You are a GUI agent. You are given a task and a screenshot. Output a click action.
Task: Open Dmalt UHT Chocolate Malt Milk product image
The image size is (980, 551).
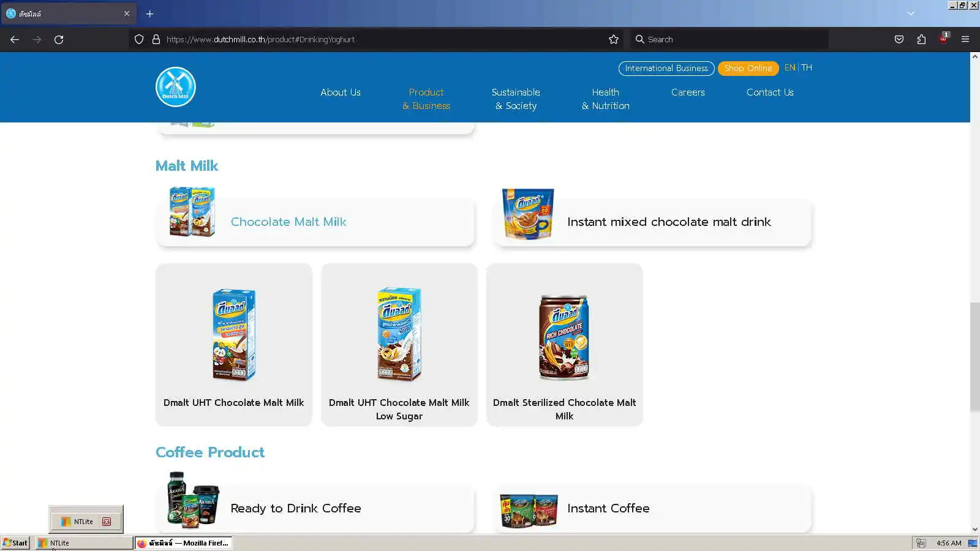click(234, 334)
